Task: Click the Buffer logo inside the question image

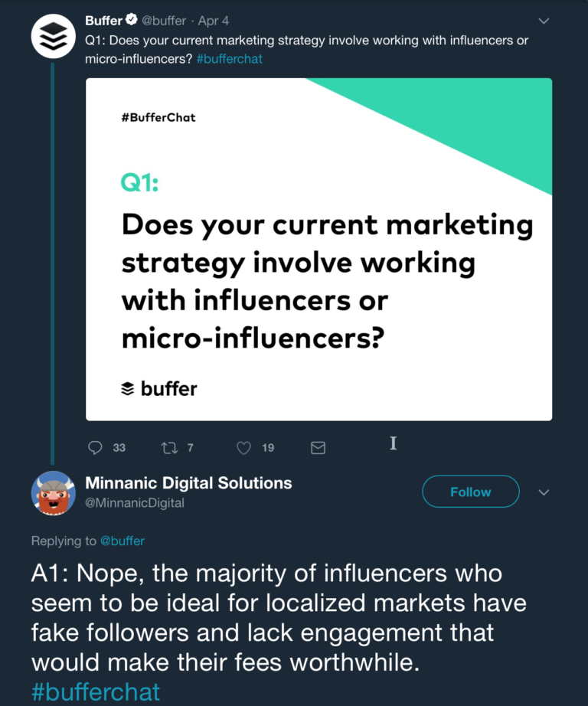Action: (158, 388)
